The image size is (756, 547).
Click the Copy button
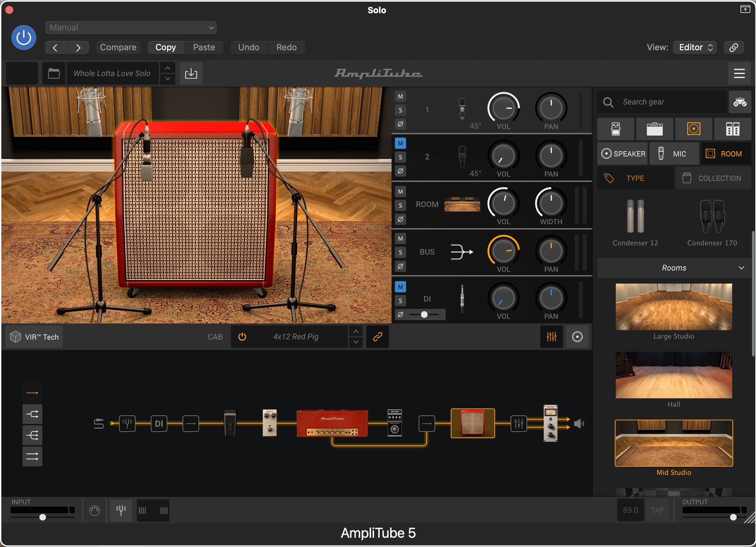(166, 47)
